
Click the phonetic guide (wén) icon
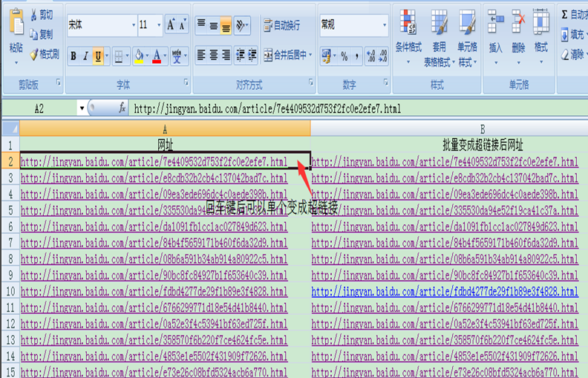(177, 56)
